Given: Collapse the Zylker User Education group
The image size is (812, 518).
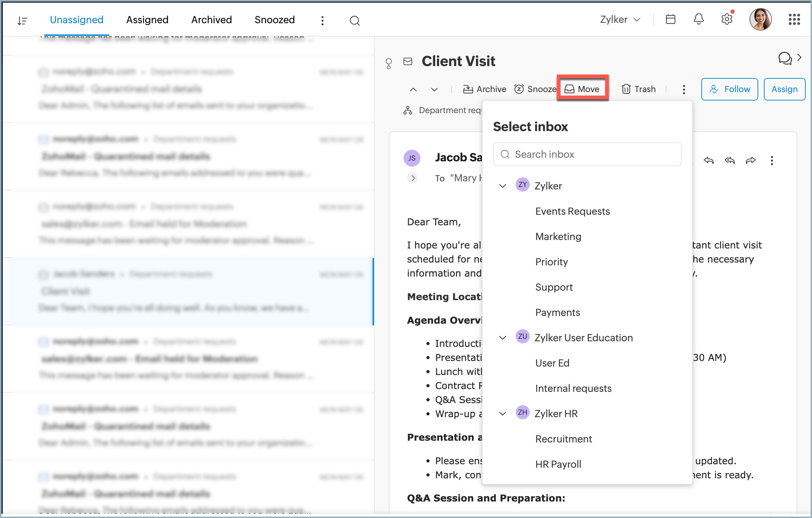Looking at the screenshot, I should [503, 338].
